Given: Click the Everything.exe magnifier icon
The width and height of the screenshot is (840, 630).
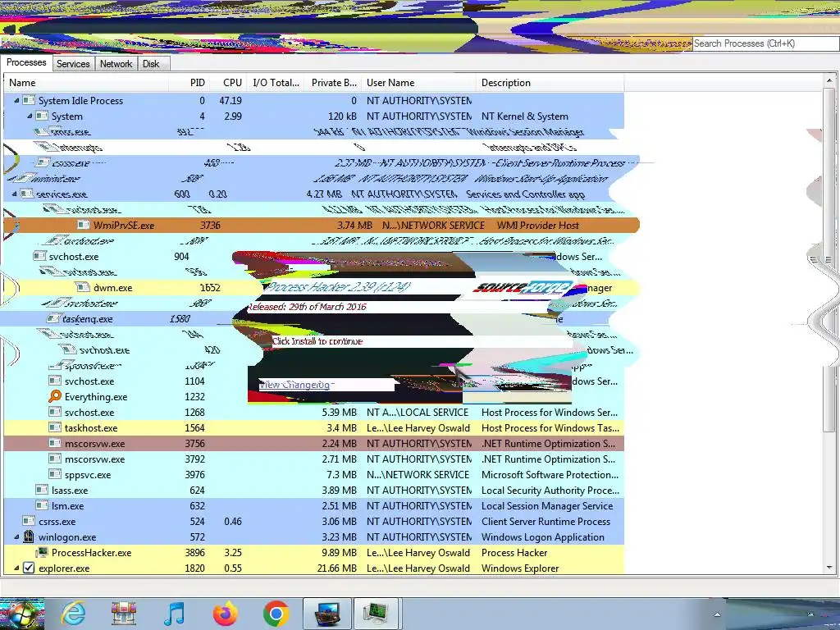Looking at the screenshot, I should [x=55, y=396].
